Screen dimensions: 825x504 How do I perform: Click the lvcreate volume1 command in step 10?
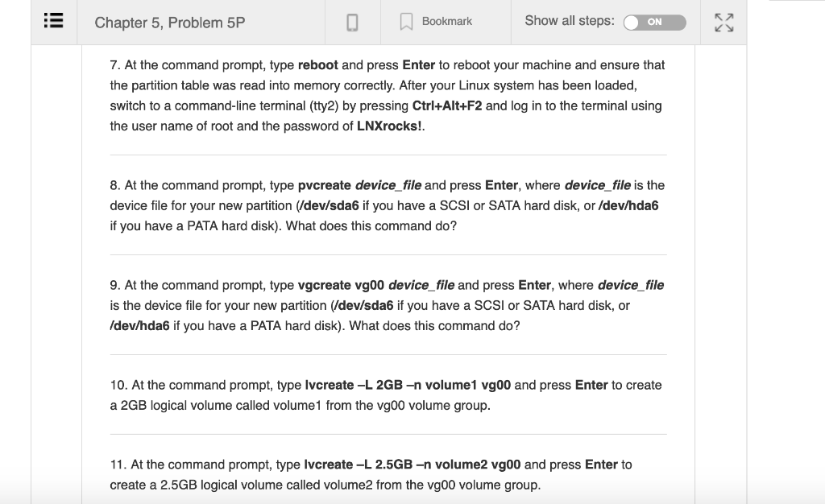tap(408, 385)
